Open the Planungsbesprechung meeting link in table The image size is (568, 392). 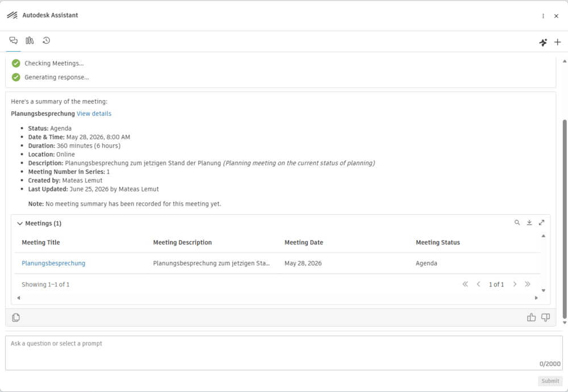coord(53,264)
